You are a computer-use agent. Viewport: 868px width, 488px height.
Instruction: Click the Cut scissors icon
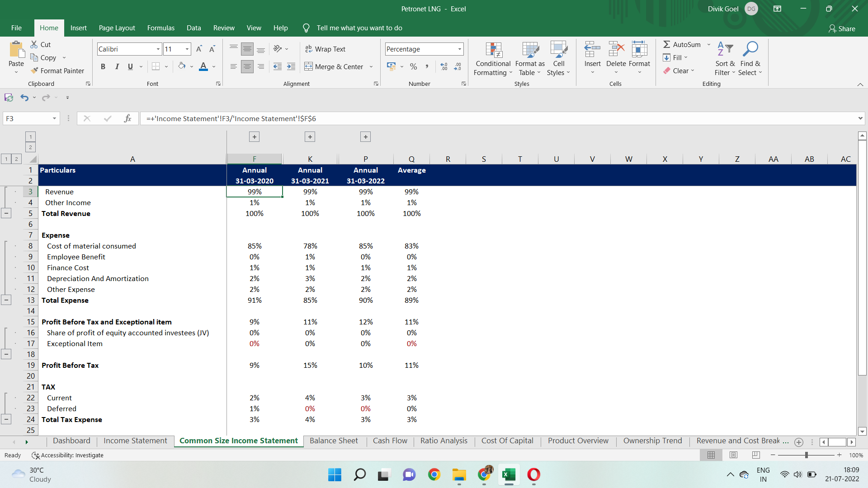(34, 44)
